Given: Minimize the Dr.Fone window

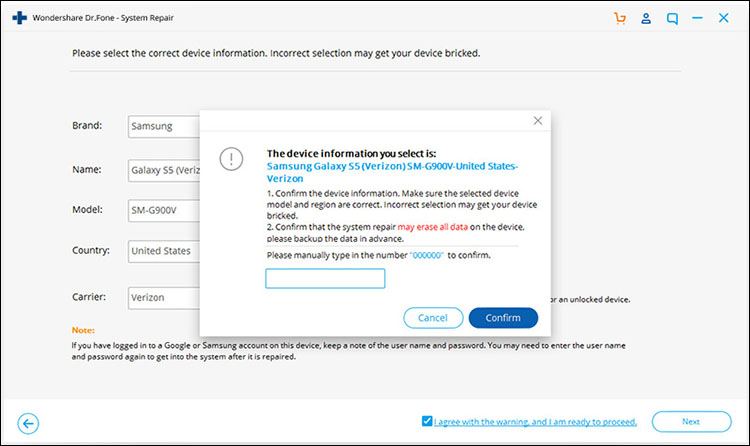Looking at the screenshot, I should point(697,18).
